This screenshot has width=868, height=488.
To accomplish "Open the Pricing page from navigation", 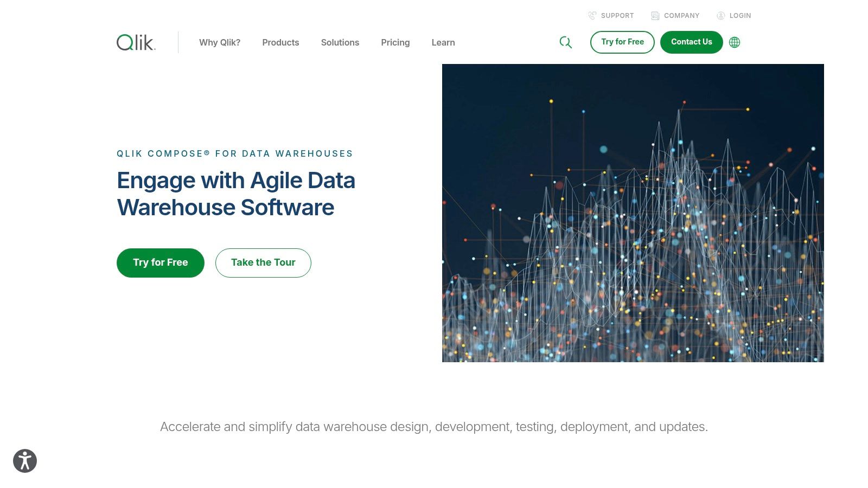I will tap(395, 42).
